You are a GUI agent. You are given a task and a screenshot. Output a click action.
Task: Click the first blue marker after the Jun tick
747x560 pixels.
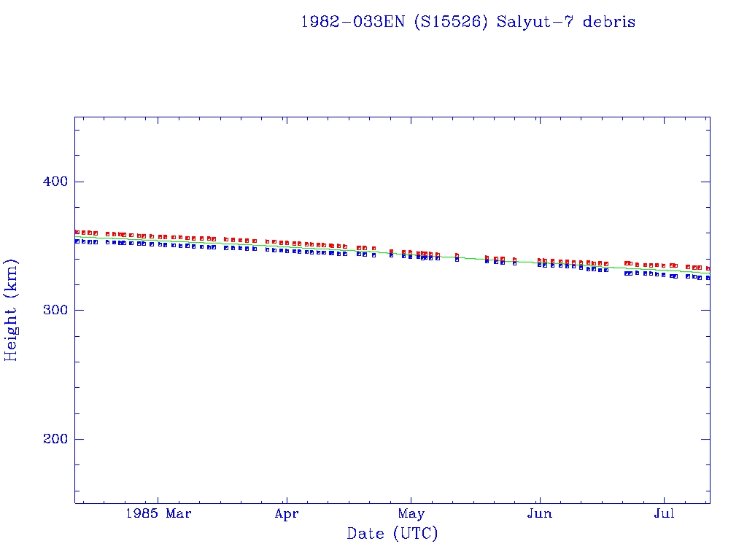(540, 265)
